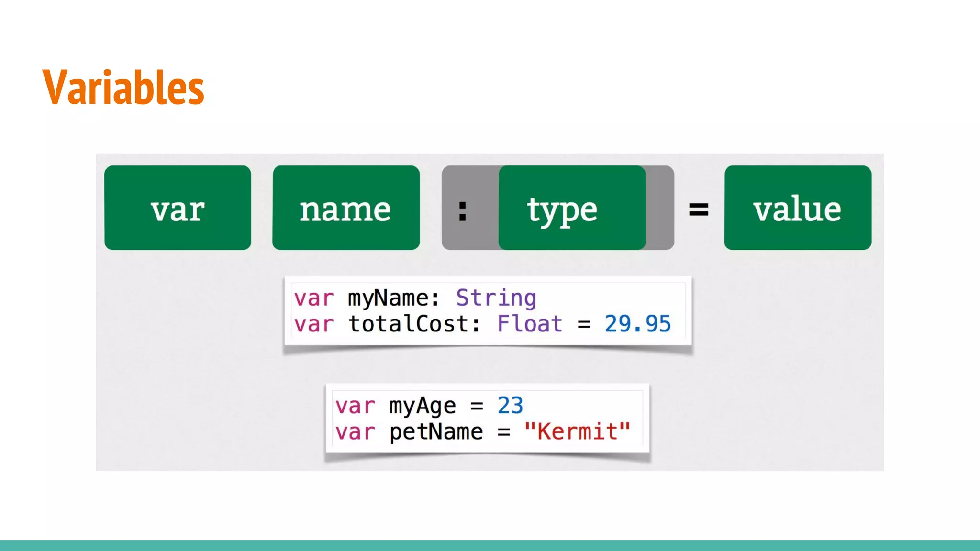Click the teal bar at slide bottom

tap(490, 545)
